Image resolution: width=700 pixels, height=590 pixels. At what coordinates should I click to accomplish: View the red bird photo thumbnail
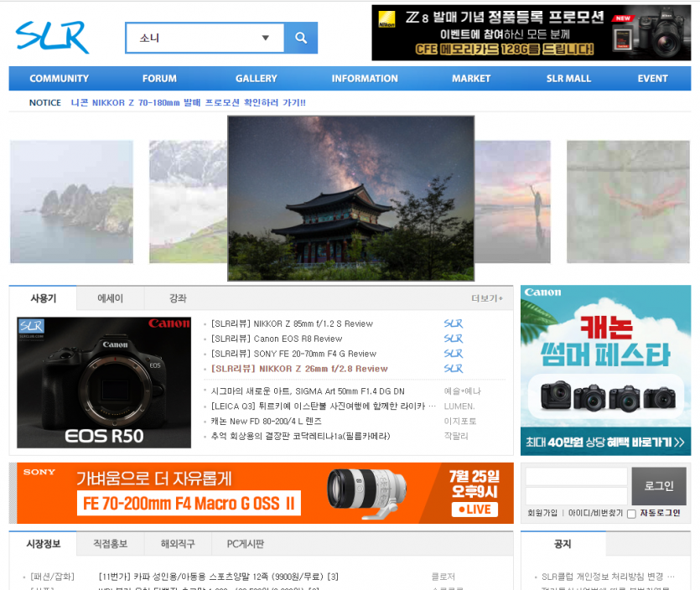[x=628, y=202]
